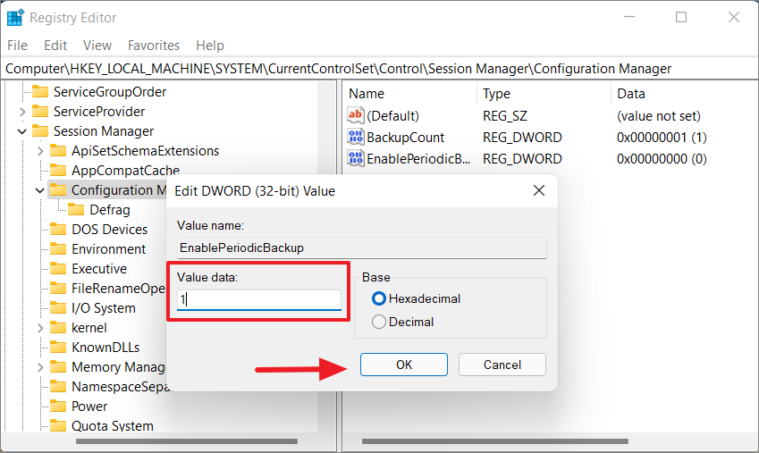Confirm the DWORD value with OK
The height and width of the screenshot is (453, 759).
point(404,364)
